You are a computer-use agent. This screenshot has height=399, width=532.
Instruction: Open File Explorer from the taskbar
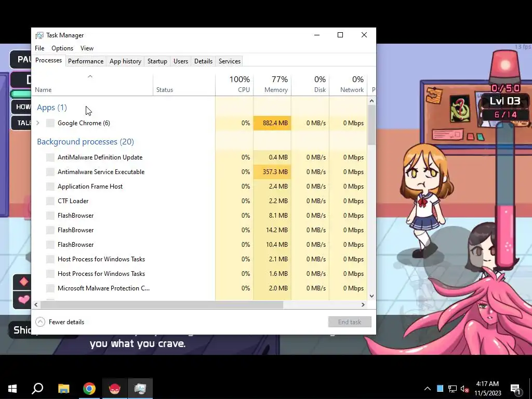pos(63,389)
